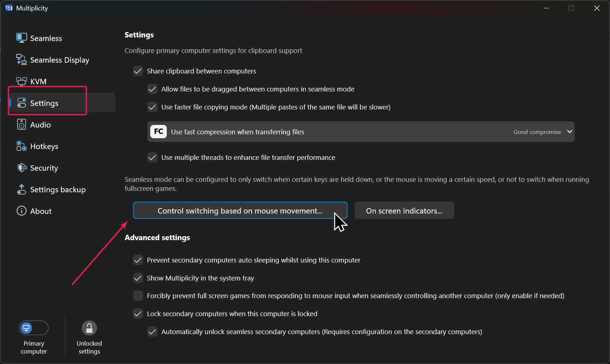Image resolution: width=610 pixels, height=364 pixels.
Task: Click the Unlocked settings padlock icon
Action: 89,328
